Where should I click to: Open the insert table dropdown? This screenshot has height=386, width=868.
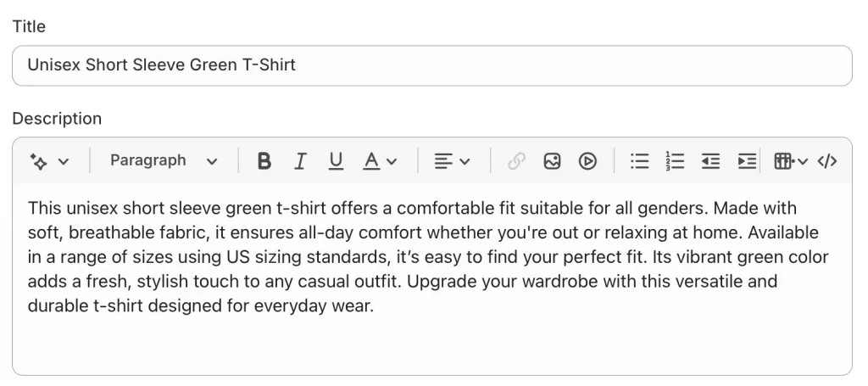[x=791, y=161]
